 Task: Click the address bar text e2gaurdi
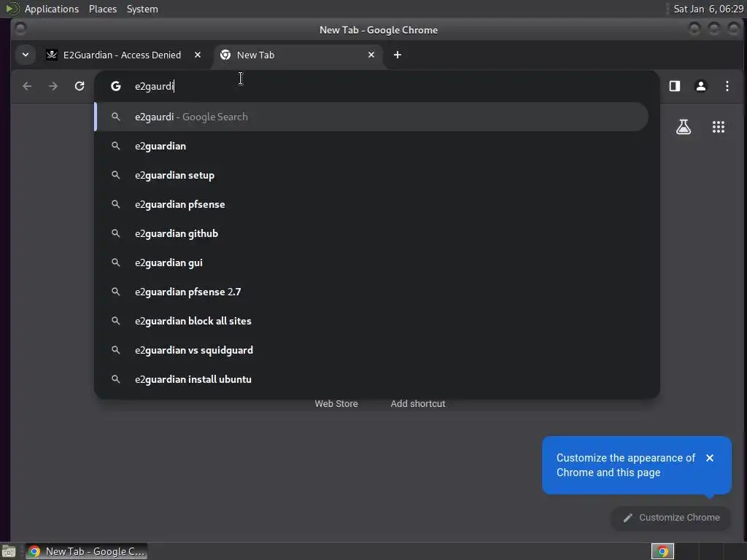(155, 86)
